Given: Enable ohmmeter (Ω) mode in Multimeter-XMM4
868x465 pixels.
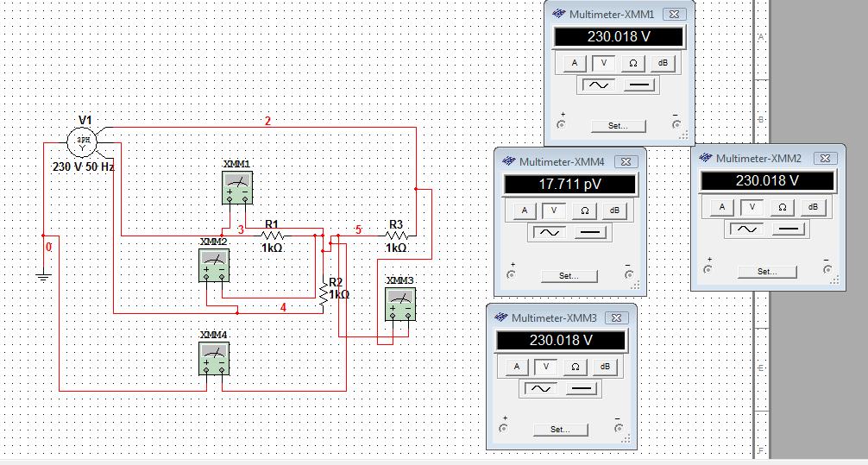Looking at the screenshot, I should click(x=584, y=211).
